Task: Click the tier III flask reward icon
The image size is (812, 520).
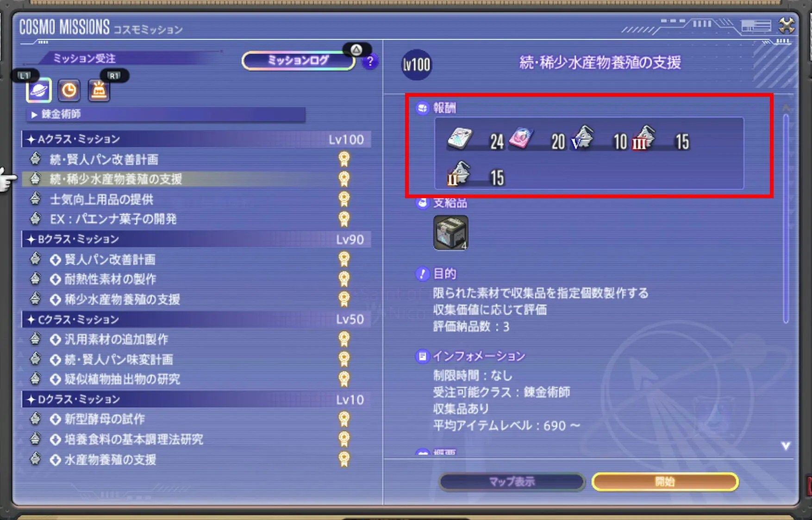Action: click(643, 138)
